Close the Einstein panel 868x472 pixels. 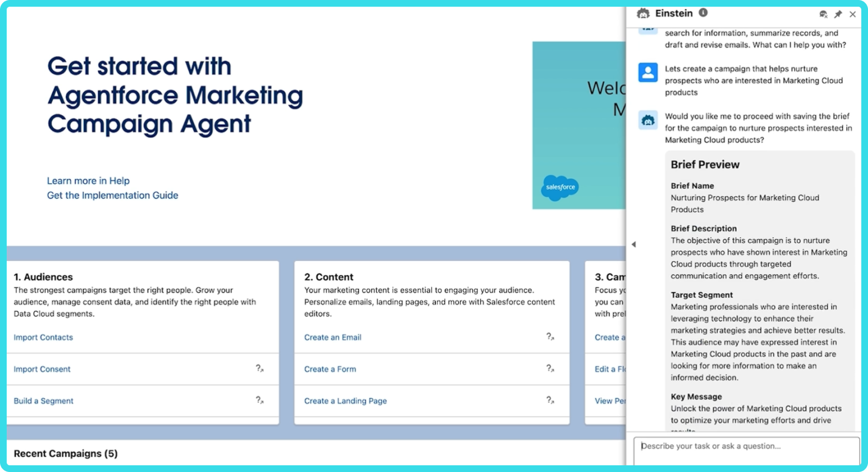(x=853, y=14)
